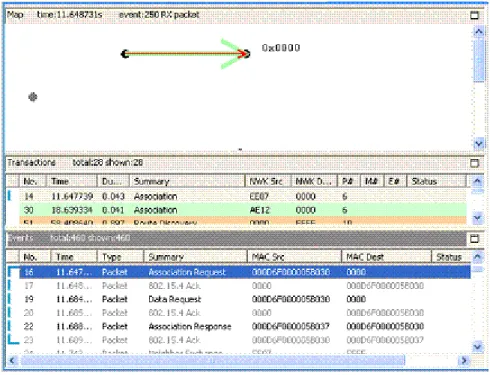The height and width of the screenshot is (375, 490).
Task: Sort events by No. column
Action: coord(35,257)
